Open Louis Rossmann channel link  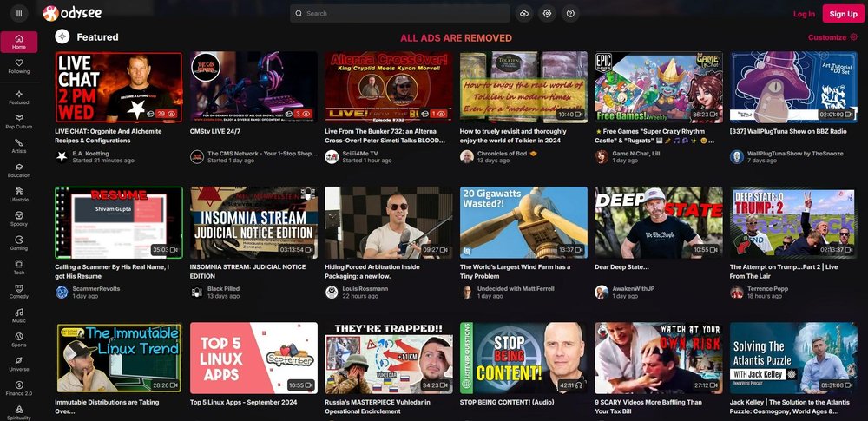(365, 288)
